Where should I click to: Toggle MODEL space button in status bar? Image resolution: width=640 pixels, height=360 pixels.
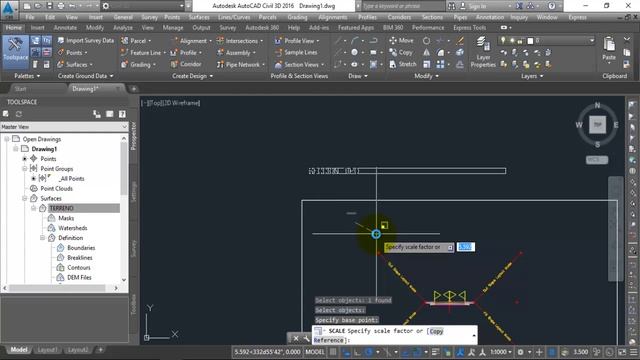tap(315, 352)
